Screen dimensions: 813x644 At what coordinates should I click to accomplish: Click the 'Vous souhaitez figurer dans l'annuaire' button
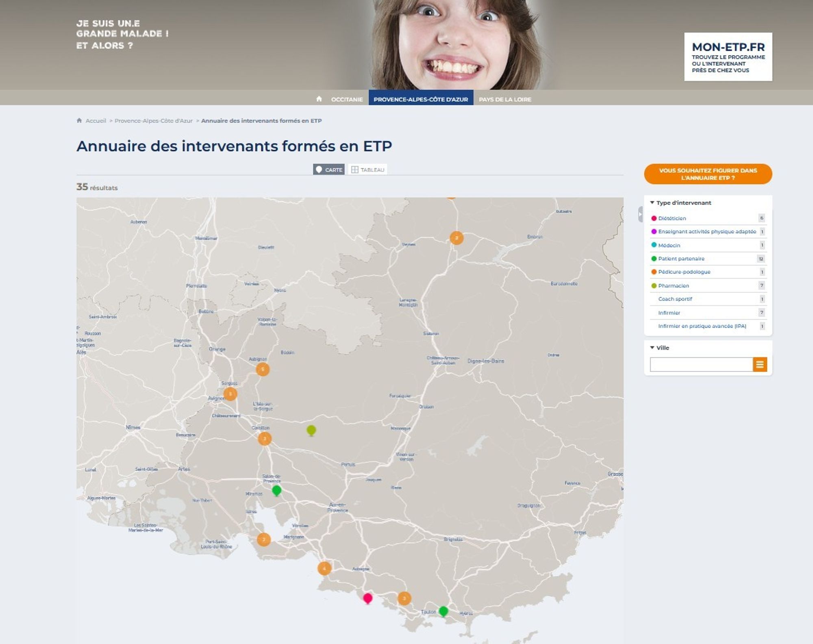tap(708, 174)
